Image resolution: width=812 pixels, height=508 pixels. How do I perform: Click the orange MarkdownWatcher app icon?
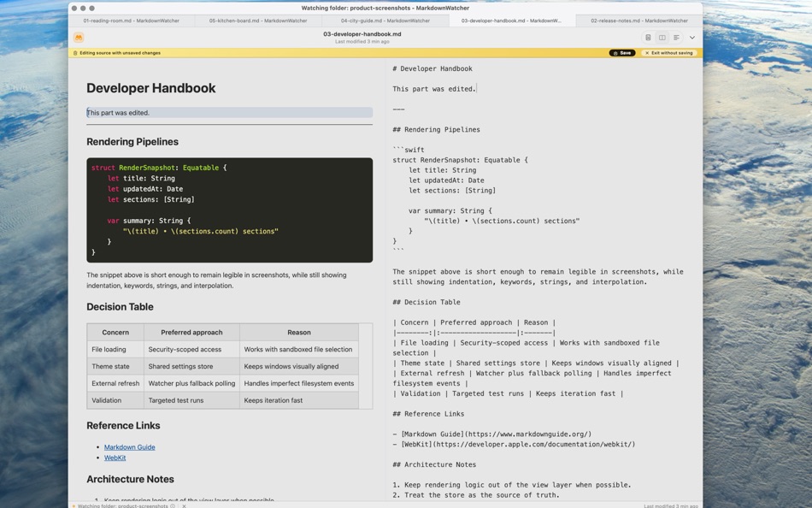pyautogui.click(x=79, y=37)
